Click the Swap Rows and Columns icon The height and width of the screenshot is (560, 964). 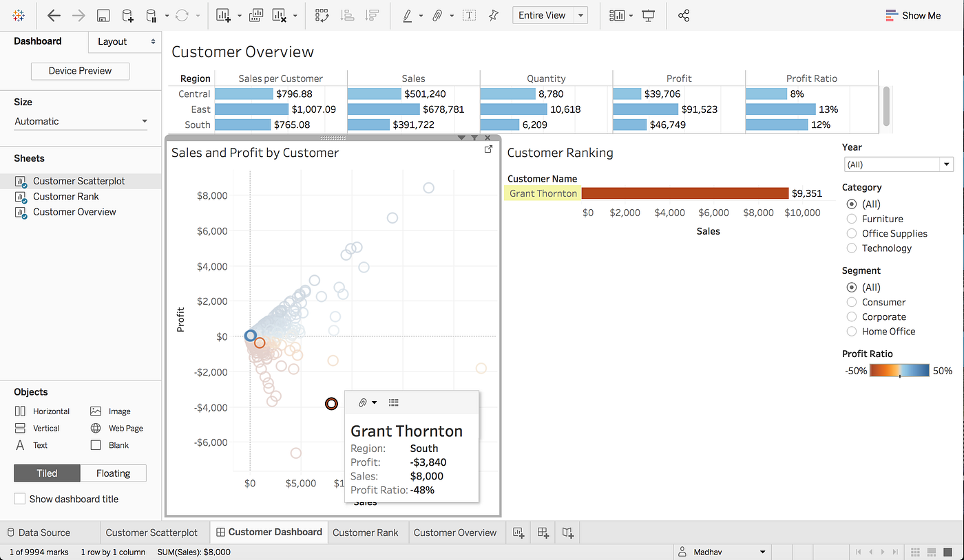322,15
